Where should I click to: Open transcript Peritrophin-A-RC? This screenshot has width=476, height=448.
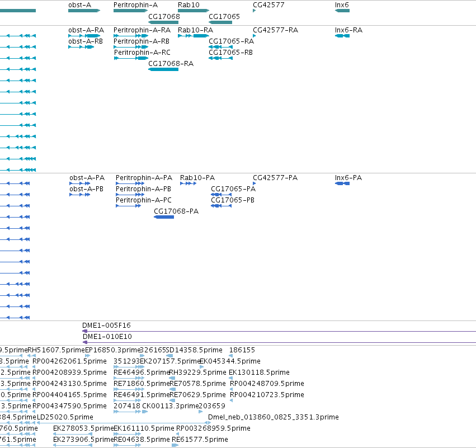143,52
